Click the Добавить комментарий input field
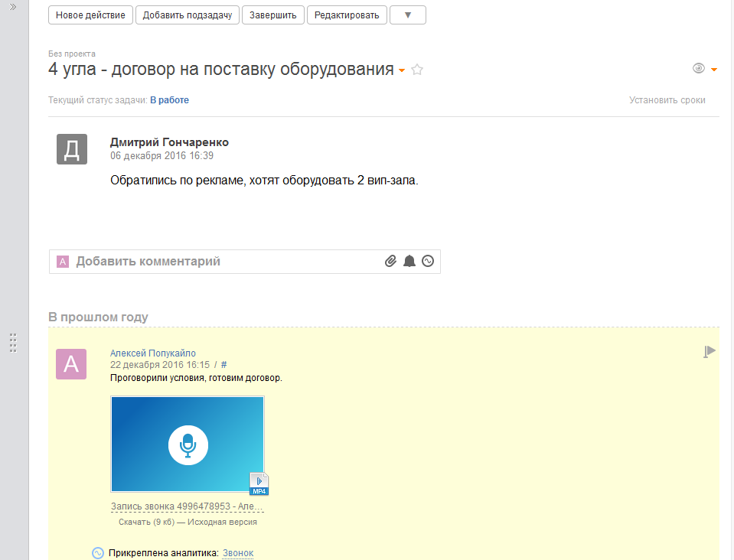734x560 pixels. [x=191, y=261]
